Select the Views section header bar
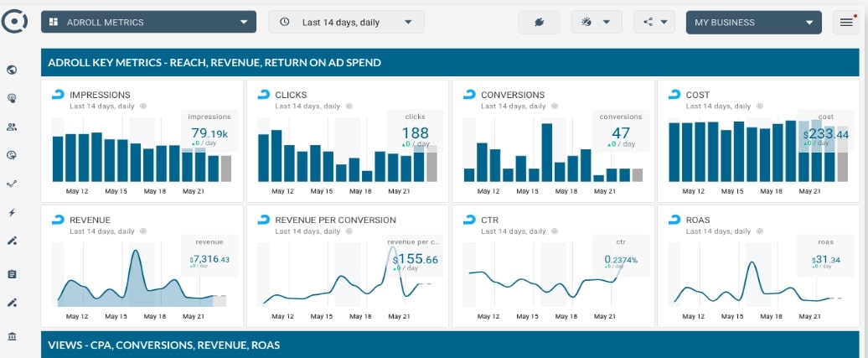This screenshot has height=358, width=868. pos(450,345)
